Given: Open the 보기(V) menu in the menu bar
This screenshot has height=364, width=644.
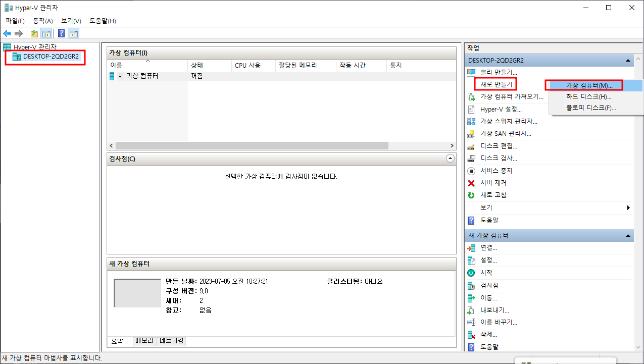Looking at the screenshot, I should [x=71, y=21].
